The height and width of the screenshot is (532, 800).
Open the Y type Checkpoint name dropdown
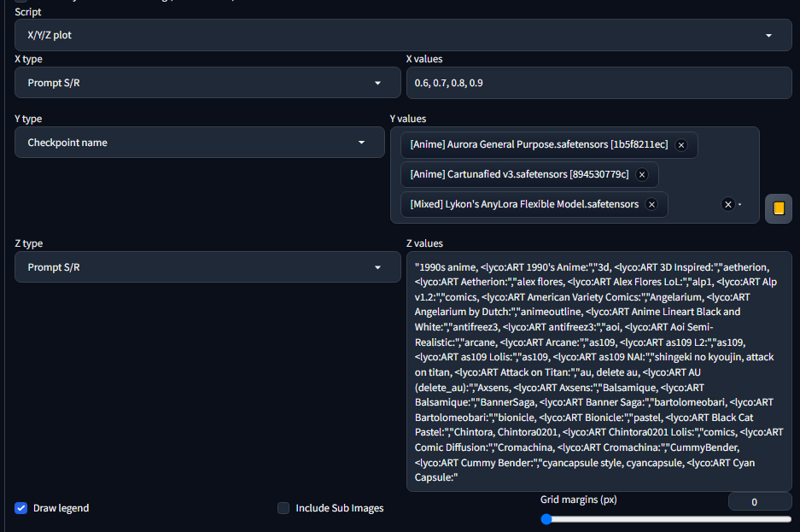[x=199, y=143]
